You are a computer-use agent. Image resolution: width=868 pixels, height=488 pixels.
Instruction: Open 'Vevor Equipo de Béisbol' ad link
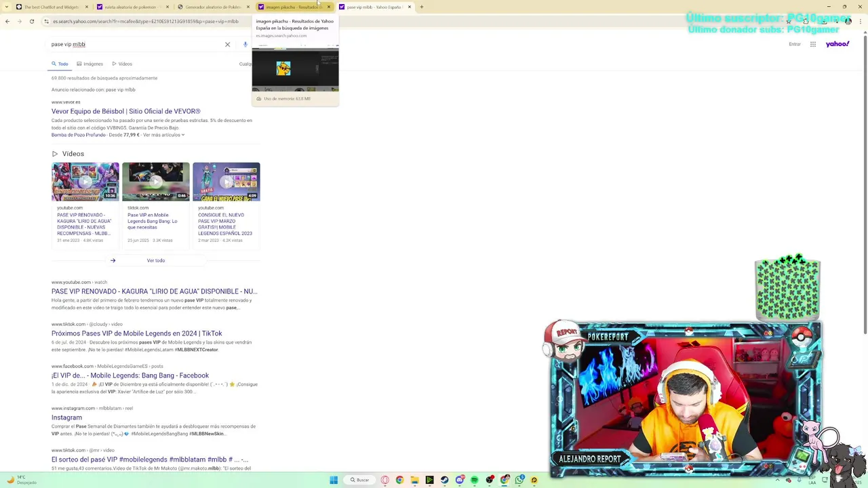point(125,111)
